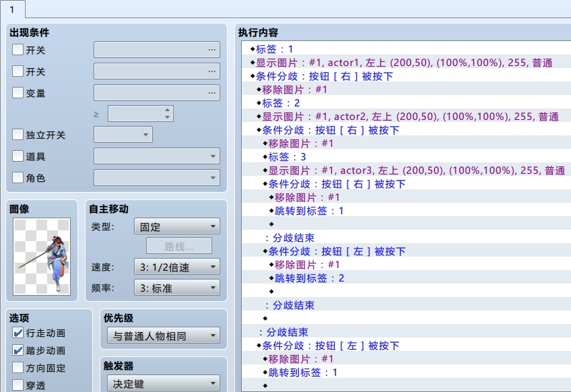Screen dimensions: 571x392
Task: Open the 角色 dropdown list
Action: pyautogui.click(x=157, y=178)
